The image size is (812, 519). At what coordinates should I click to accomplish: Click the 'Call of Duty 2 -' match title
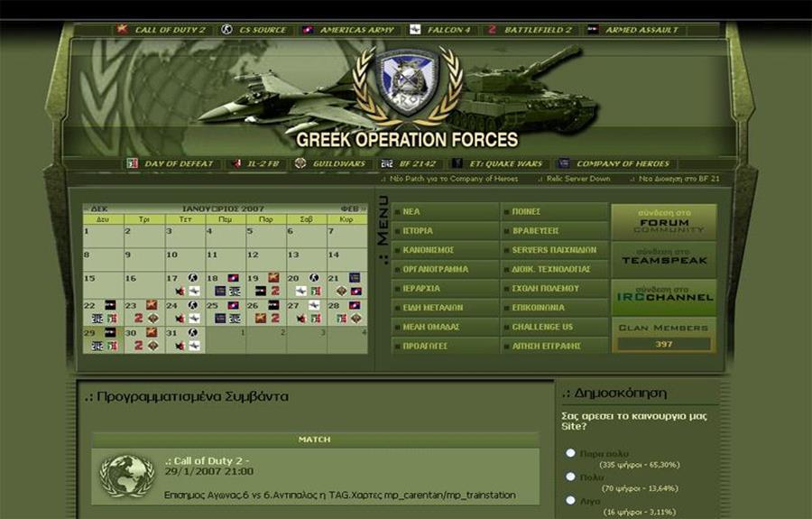(208, 460)
